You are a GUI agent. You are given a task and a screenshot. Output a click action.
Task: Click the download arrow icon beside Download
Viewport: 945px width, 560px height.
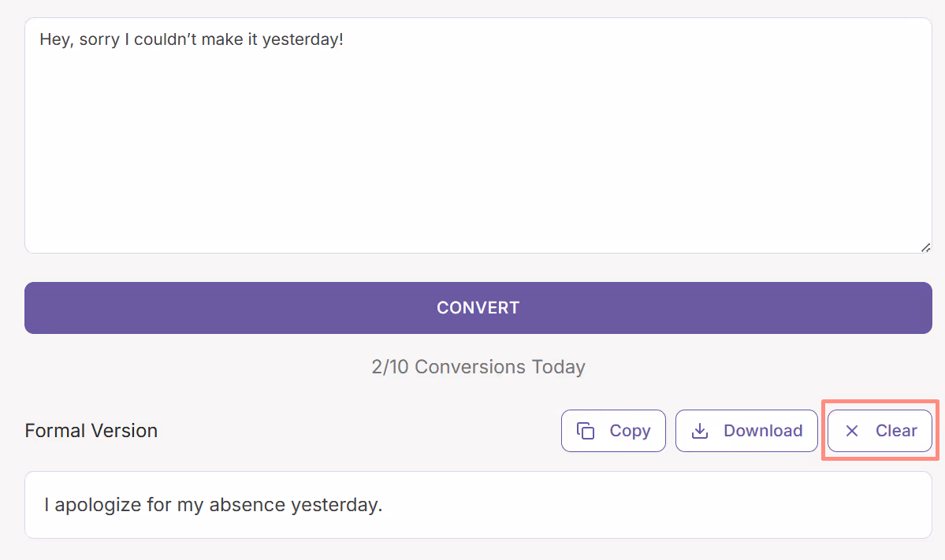(700, 430)
